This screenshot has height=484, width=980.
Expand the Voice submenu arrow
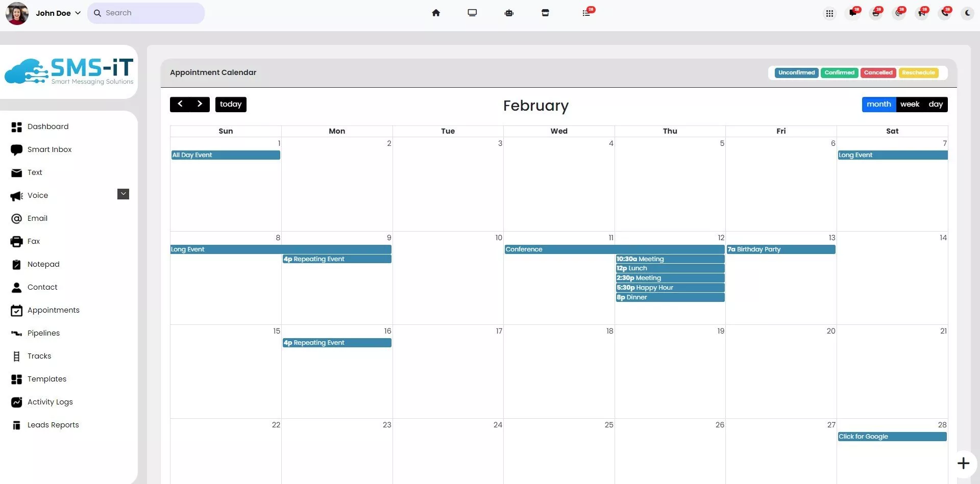coord(123,194)
